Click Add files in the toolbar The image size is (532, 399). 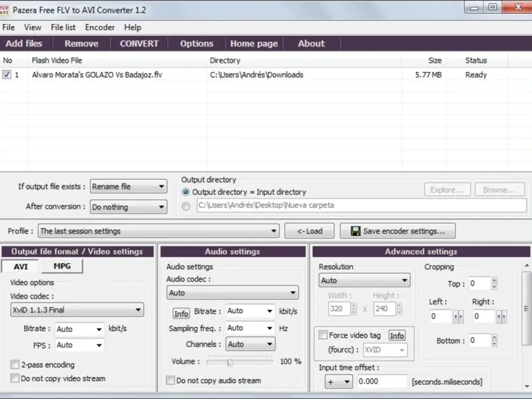24,43
